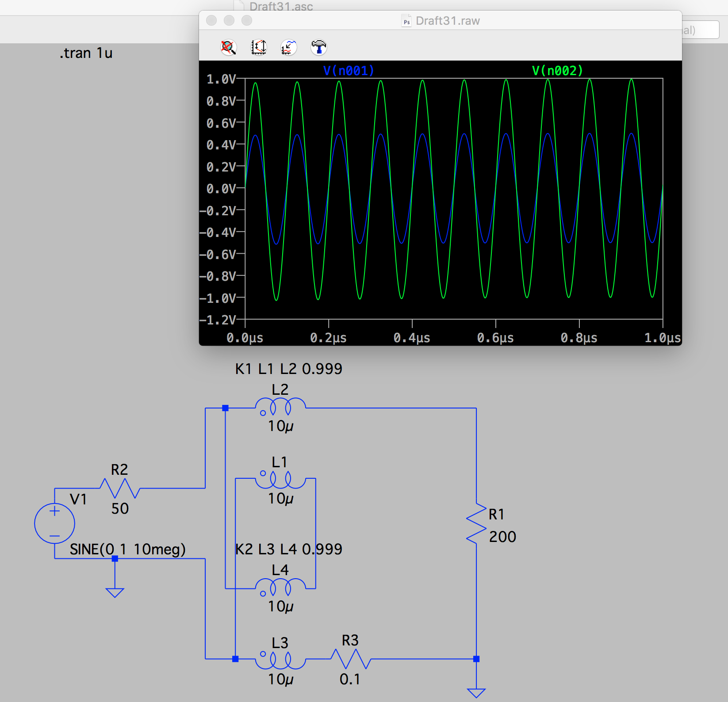
Task: Select the R1 200 ohm resistor
Action: click(476, 523)
